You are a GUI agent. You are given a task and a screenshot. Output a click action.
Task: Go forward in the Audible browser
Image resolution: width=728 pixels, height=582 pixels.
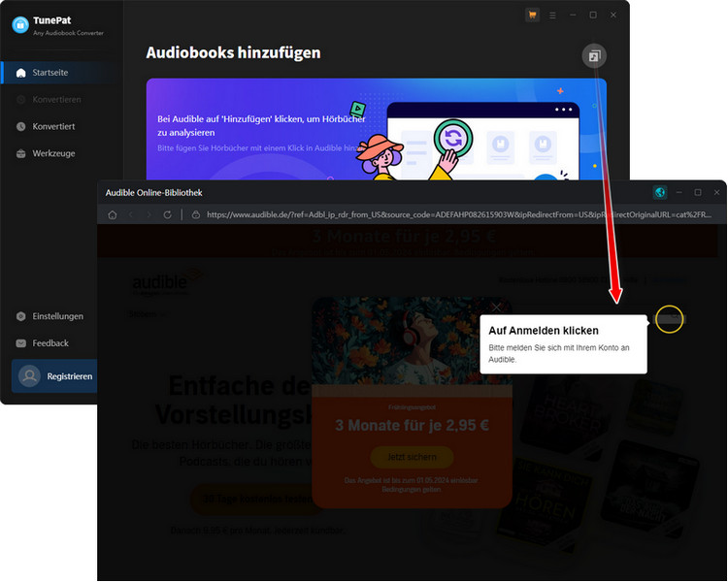pos(149,215)
